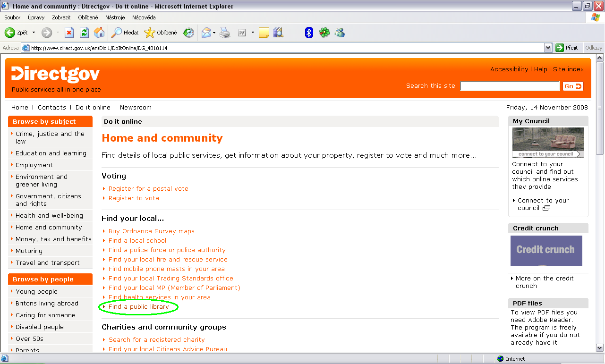Go to browser Home page icon
This screenshot has height=364, width=605.
click(x=99, y=33)
